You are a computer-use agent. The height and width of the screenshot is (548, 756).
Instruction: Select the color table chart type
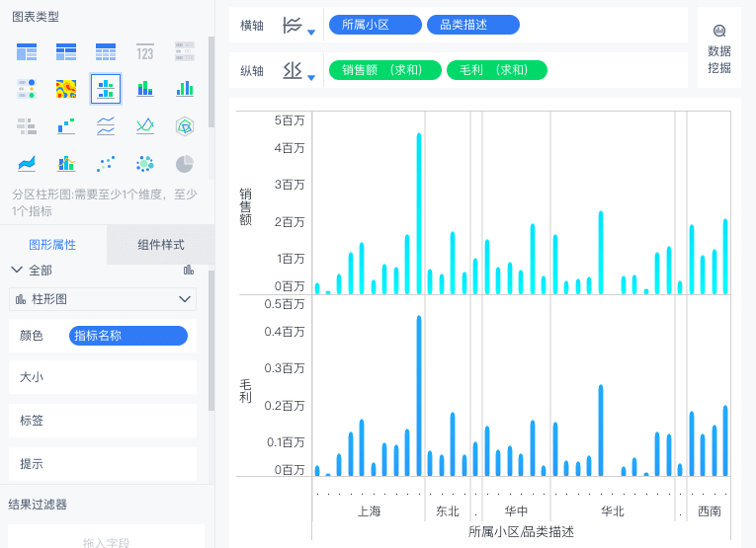(x=27, y=89)
